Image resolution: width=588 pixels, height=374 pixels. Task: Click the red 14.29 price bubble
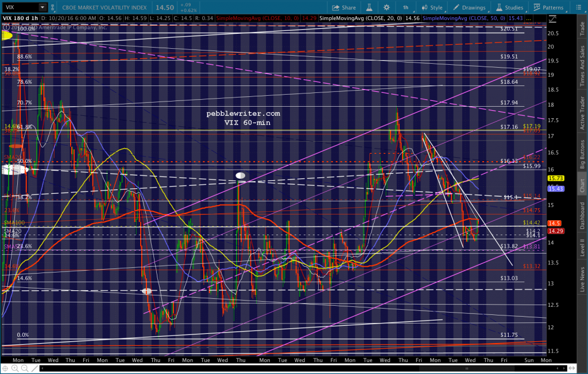coord(555,231)
